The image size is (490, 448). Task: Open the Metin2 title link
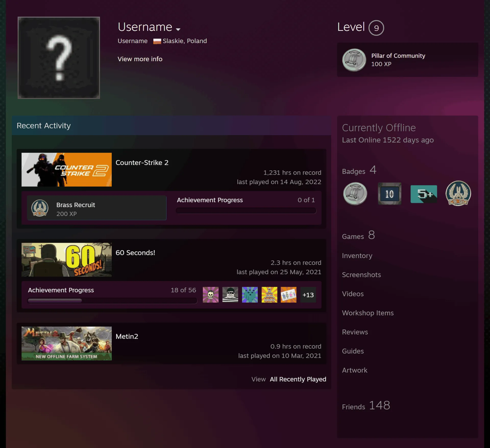click(127, 336)
